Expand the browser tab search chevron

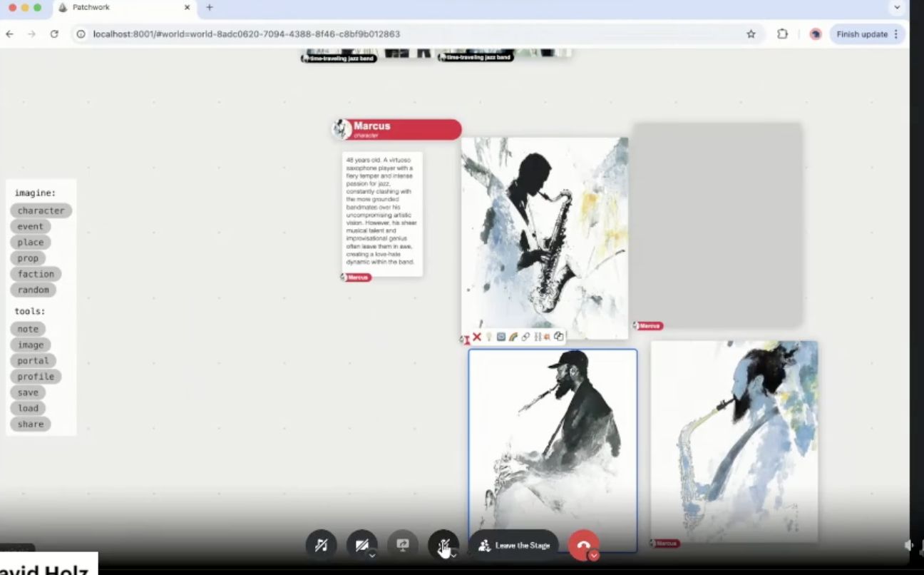pos(897,8)
